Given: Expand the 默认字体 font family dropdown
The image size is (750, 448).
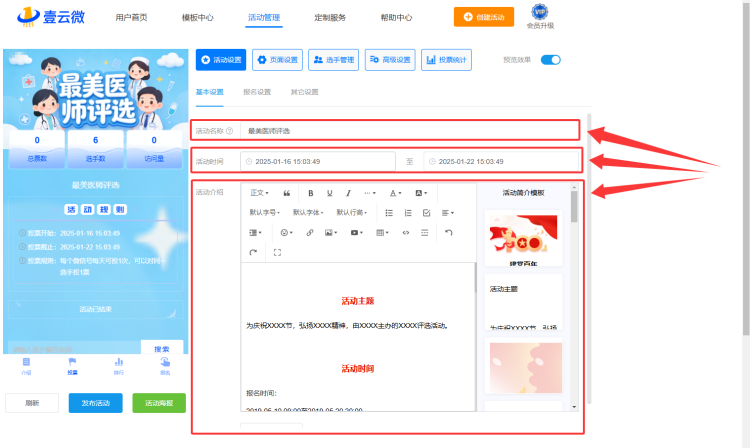Looking at the screenshot, I should tap(308, 213).
